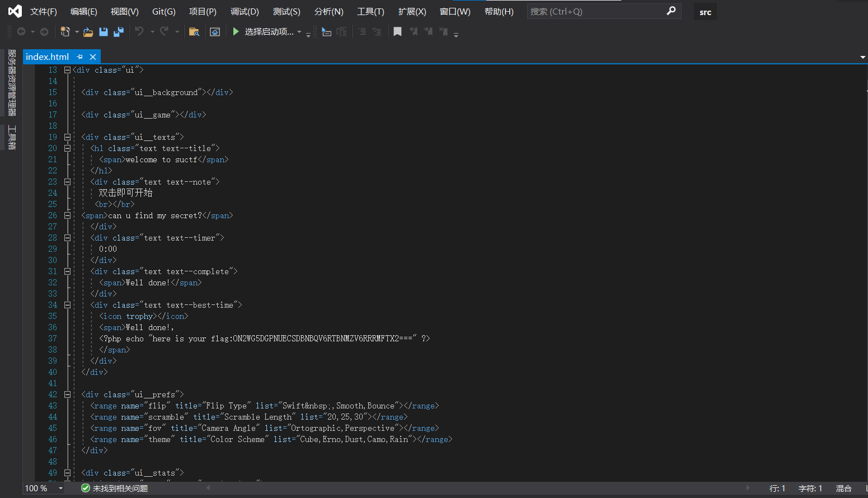Toggle bookmark using the bookmark icon

pyautogui.click(x=397, y=32)
